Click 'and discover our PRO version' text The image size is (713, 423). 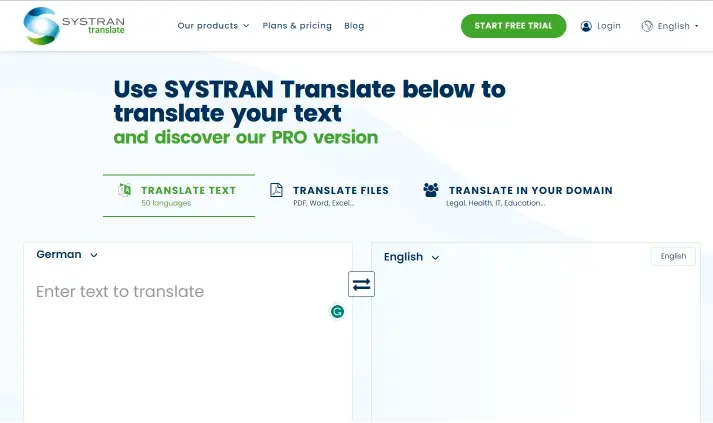[246, 137]
